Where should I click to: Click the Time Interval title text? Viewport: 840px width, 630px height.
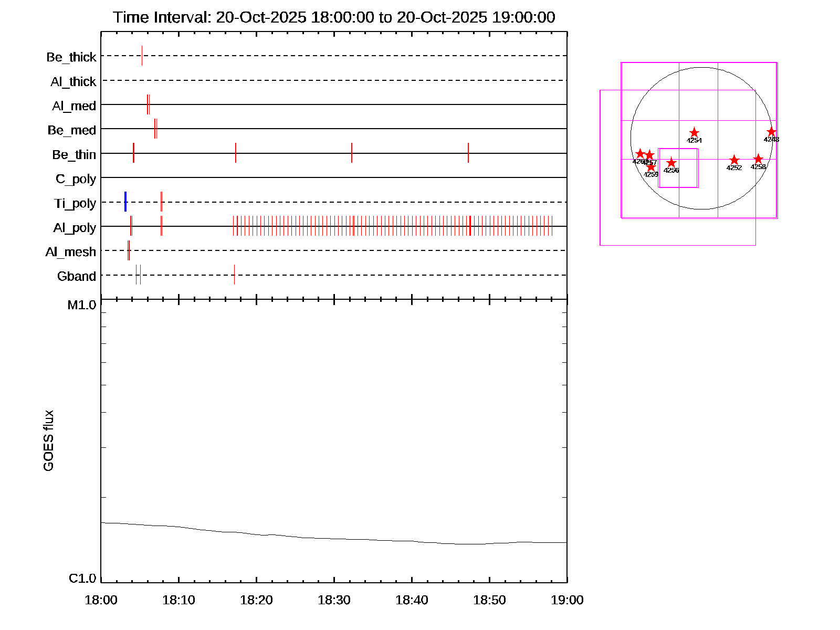click(334, 17)
